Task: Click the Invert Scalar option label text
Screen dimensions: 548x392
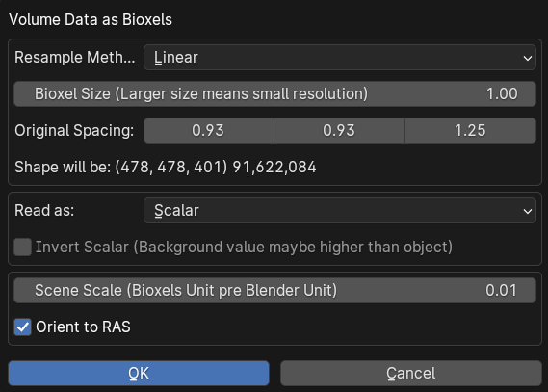Action: click(x=244, y=247)
